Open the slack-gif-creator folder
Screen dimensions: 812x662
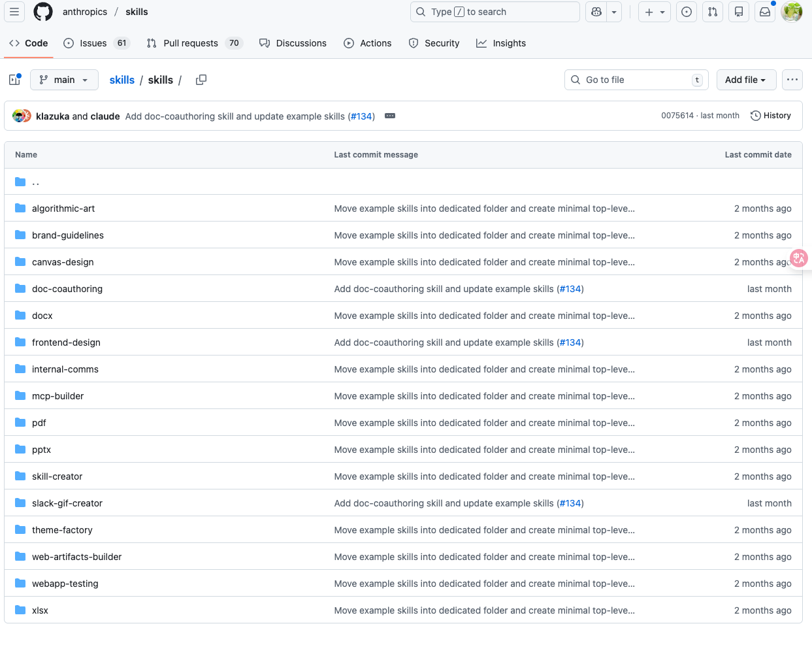click(67, 503)
